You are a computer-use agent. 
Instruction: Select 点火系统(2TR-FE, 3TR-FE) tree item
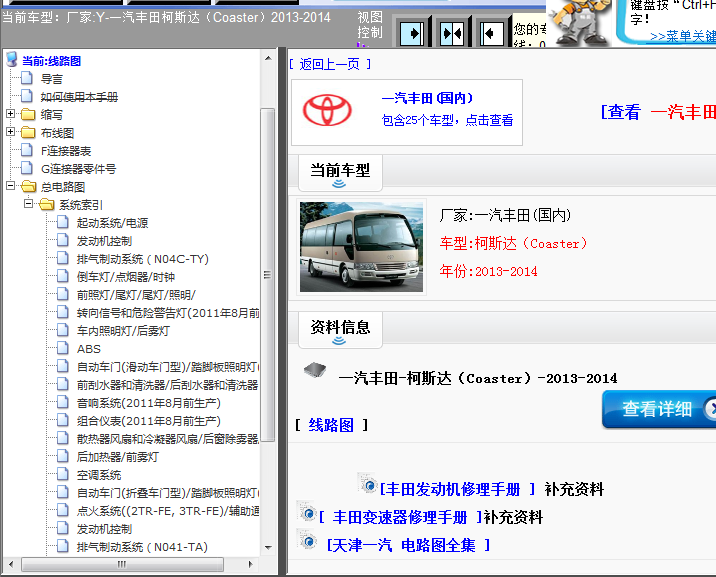[168, 511]
